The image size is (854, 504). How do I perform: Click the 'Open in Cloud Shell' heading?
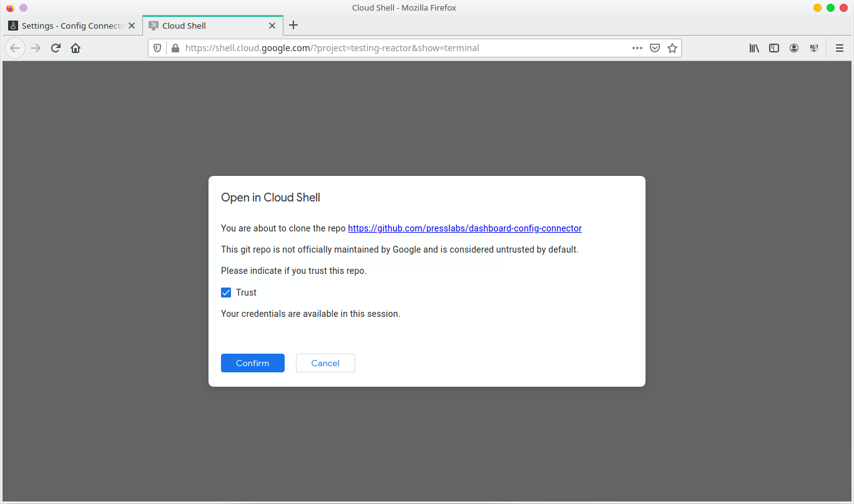click(270, 198)
